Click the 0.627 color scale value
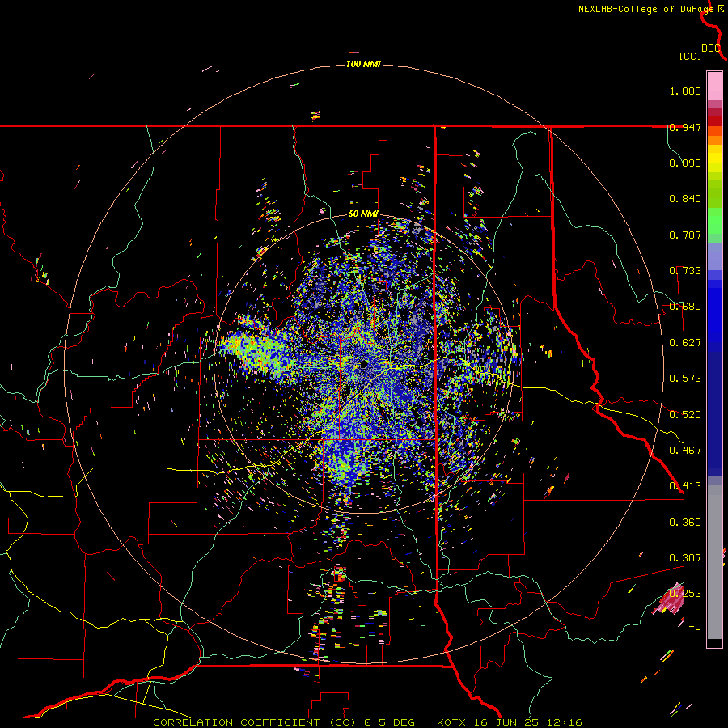This screenshot has height=728, width=728. (x=685, y=343)
